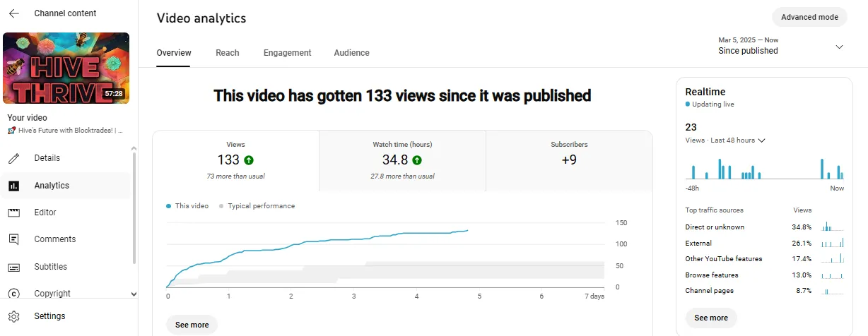Open the Comments icon in sidebar
The image size is (868, 336).
point(14,239)
